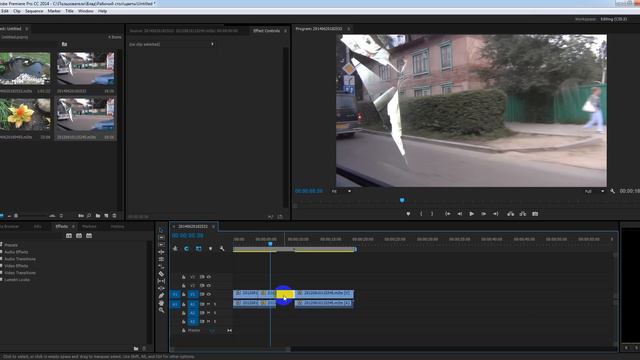Open the Help menu
This screenshot has height=360, width=640.
coord(102,11)
